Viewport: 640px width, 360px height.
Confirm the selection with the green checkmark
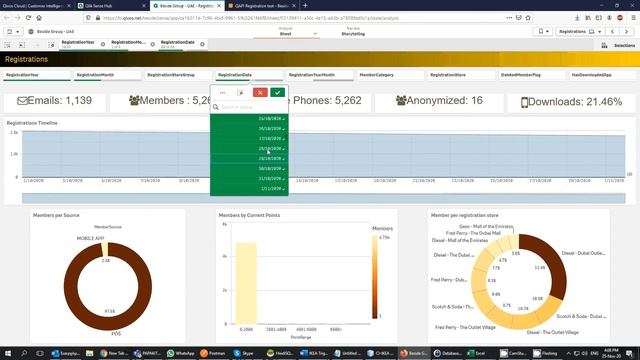click(x=278, y=93)
